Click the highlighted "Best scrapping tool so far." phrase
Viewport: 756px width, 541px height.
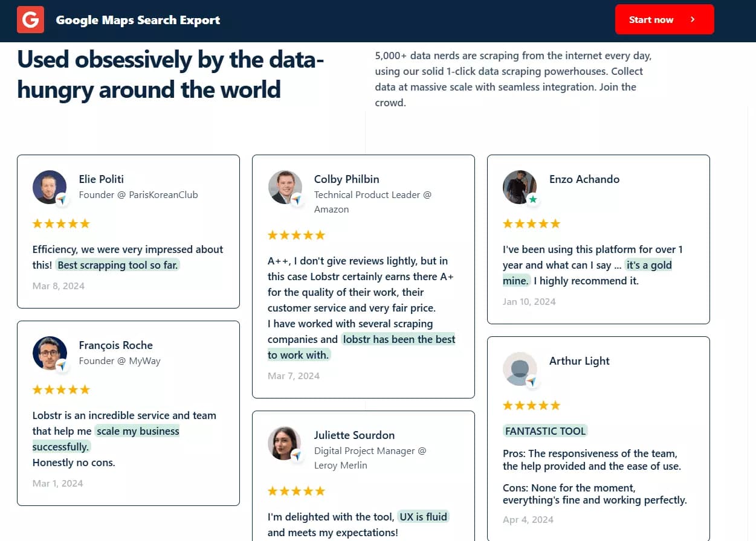pyautogui.click(x=118, y=265)
